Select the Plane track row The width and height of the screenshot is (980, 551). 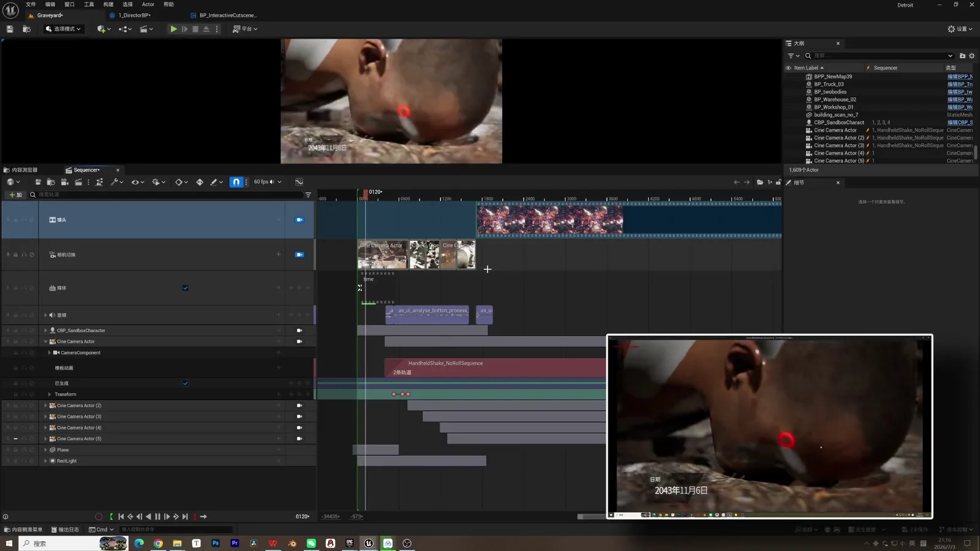(x=158, y=450)
